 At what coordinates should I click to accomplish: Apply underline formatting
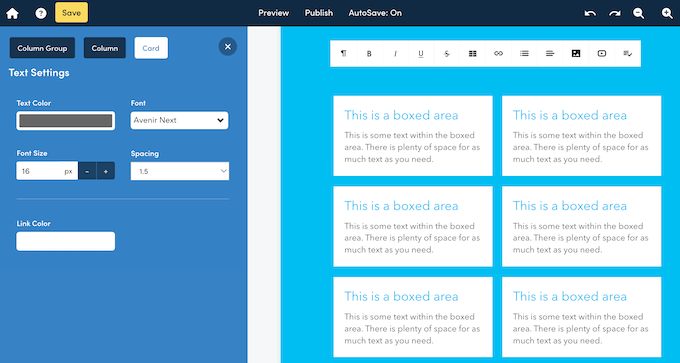click(x=421, y=53)
